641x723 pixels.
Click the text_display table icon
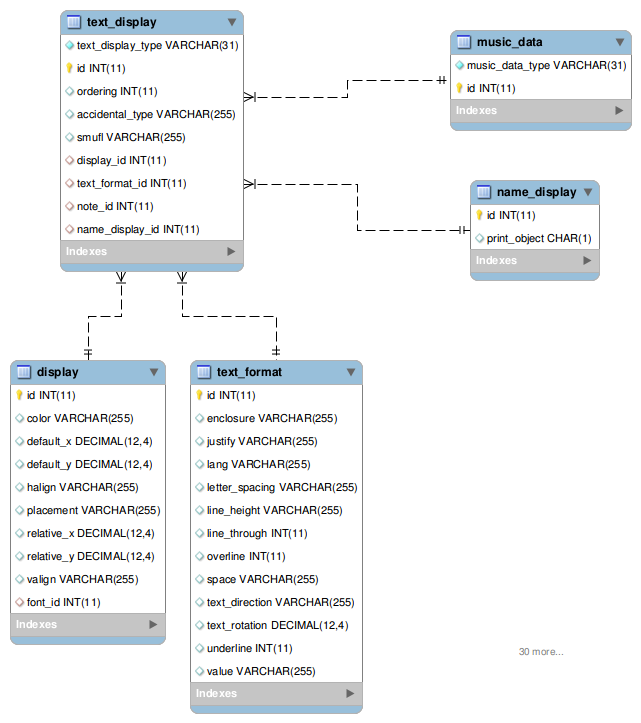point(73,22)
